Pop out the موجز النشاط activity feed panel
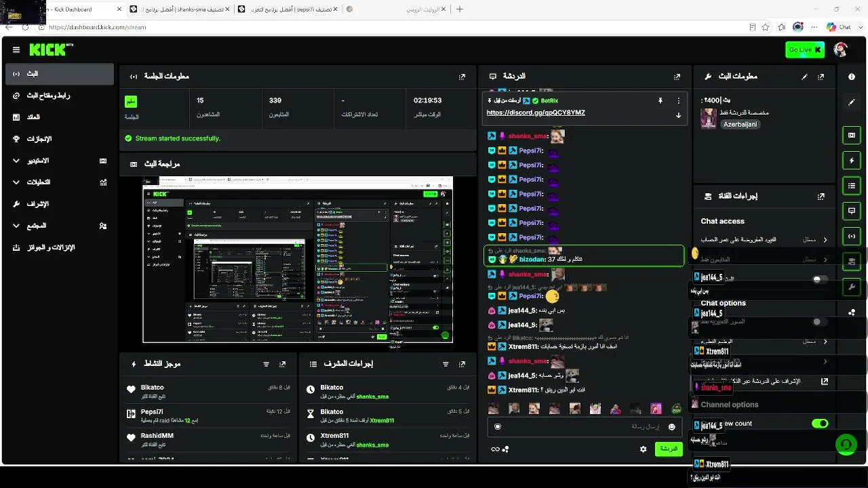Image resolution: width=868 pixels, height=488 pixels. [x=283, y=364]
